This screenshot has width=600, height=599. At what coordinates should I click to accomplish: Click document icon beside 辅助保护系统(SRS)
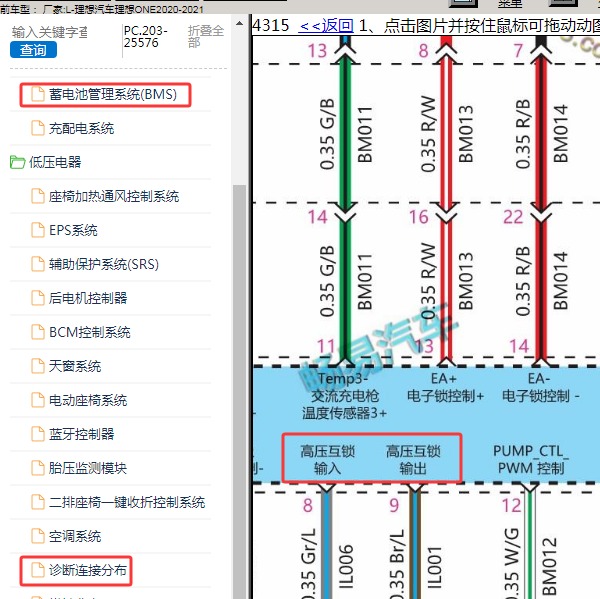pyautogui.click(x=38, y=264)
